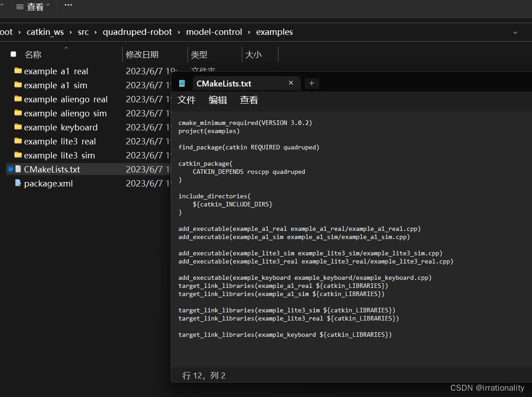Image resolution: width=532 pixels, height=397 pixels.
Task: Switch to the CMakeLists.txt tab in Notepad
Action: click(x=223, y=83)
